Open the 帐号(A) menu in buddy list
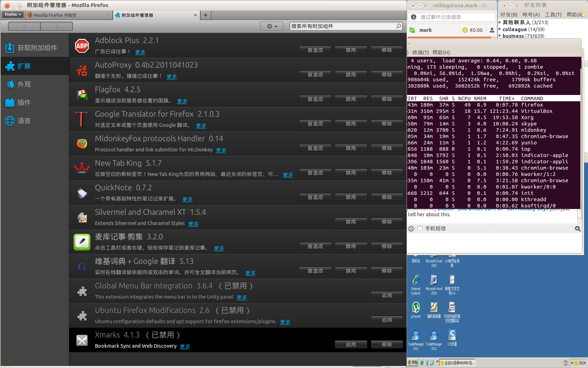This screenshot has height=368, width=588. click(531, 14)
